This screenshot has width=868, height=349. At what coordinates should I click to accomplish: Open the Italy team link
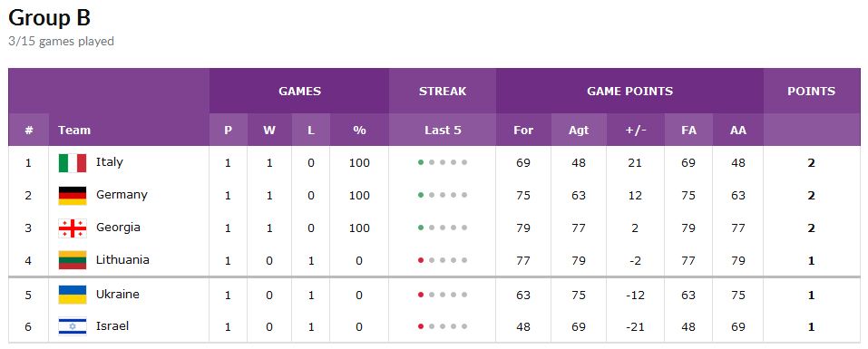point(110,162)
